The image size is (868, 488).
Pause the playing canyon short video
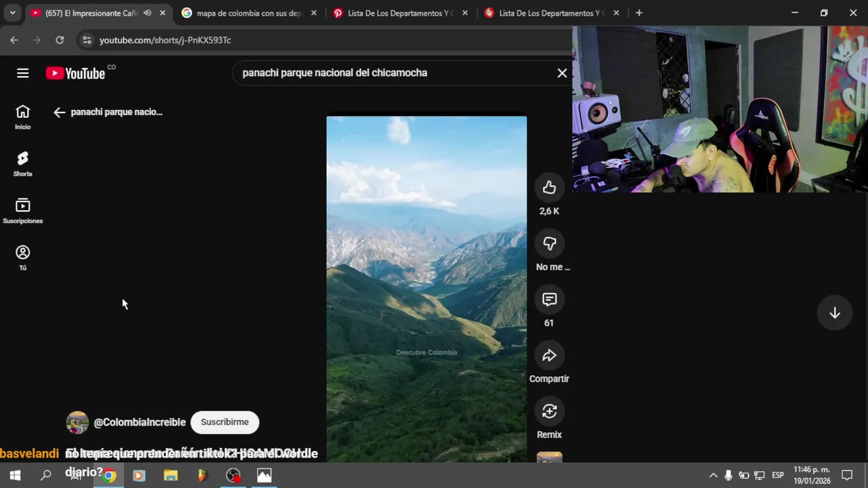(427, 289)
